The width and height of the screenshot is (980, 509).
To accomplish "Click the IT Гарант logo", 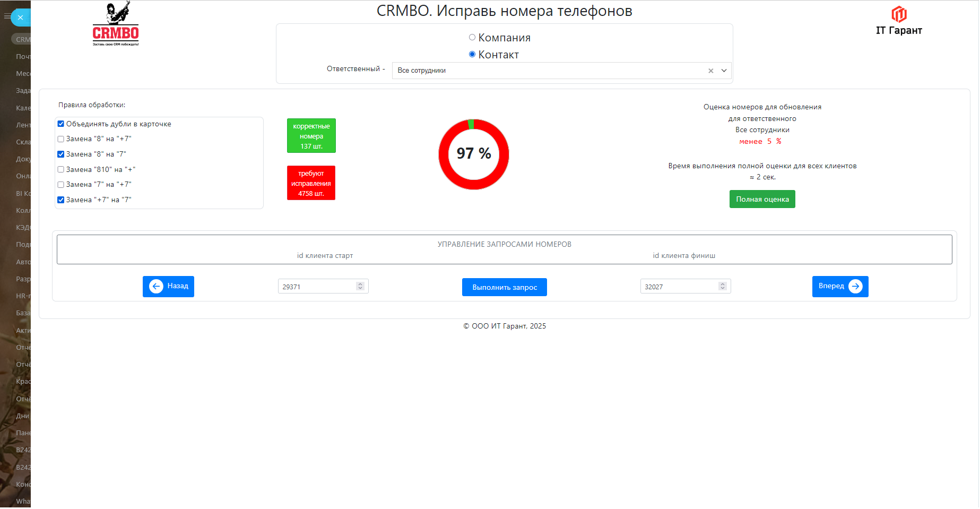I will [x=898, y=21].
